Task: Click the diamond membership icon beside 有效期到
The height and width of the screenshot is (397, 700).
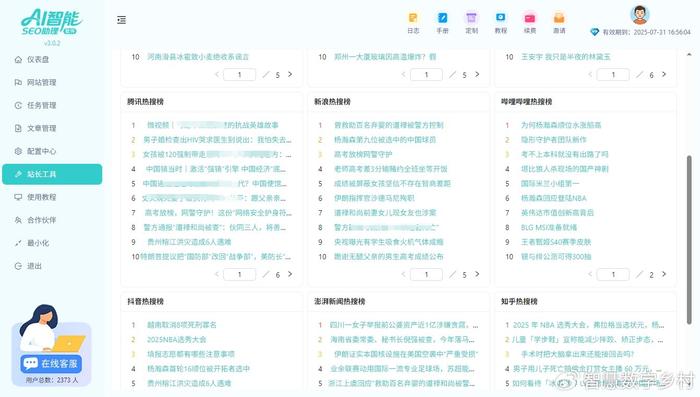Action: tap(594, 32)
